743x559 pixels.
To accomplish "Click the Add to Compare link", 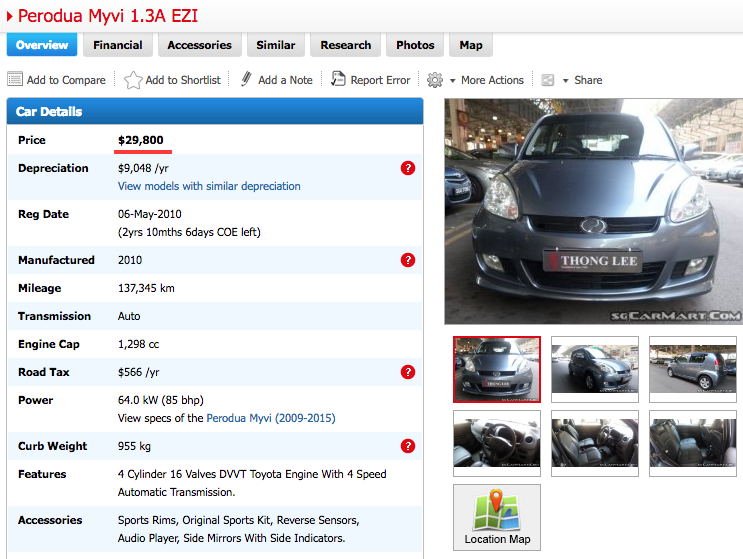I will click(x=66, y=80).
